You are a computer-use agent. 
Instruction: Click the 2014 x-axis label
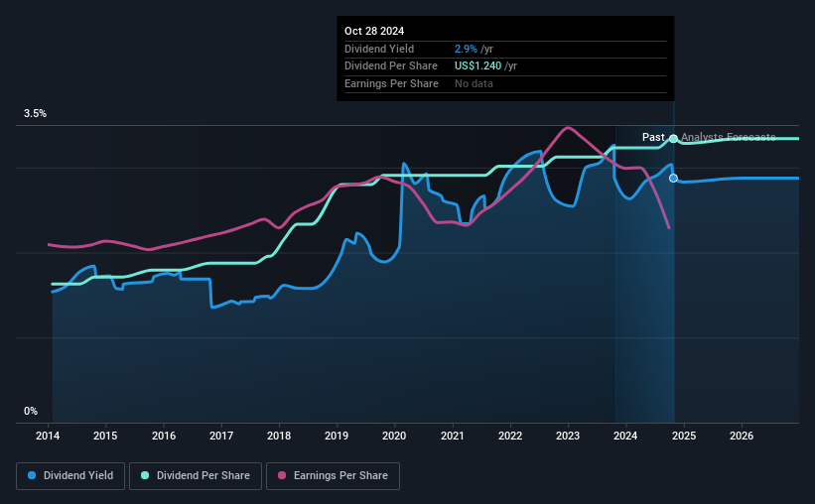tap(48, 436)
